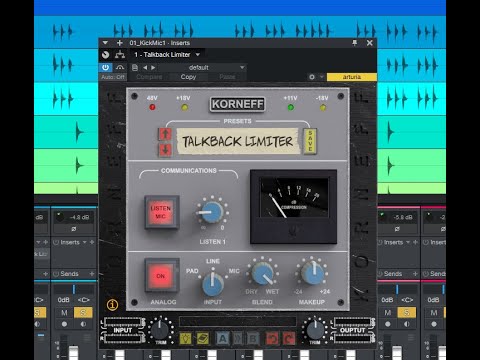The height and width of the screenshot is (360, 480).
Task: Add a send on the -5.8 dB channel
Action: [x=415, y=274]
